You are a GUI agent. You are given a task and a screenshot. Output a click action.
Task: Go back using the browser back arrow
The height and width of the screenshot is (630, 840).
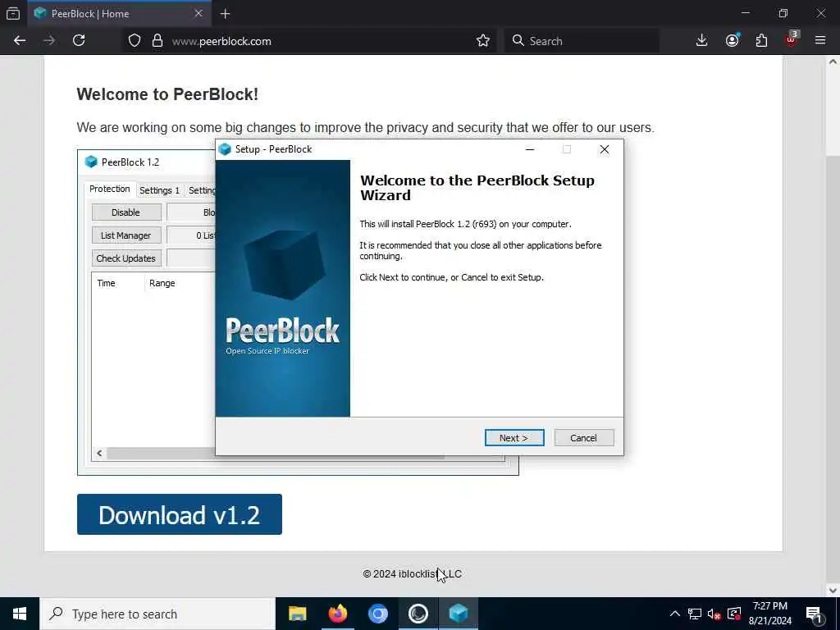coord(20,41)
